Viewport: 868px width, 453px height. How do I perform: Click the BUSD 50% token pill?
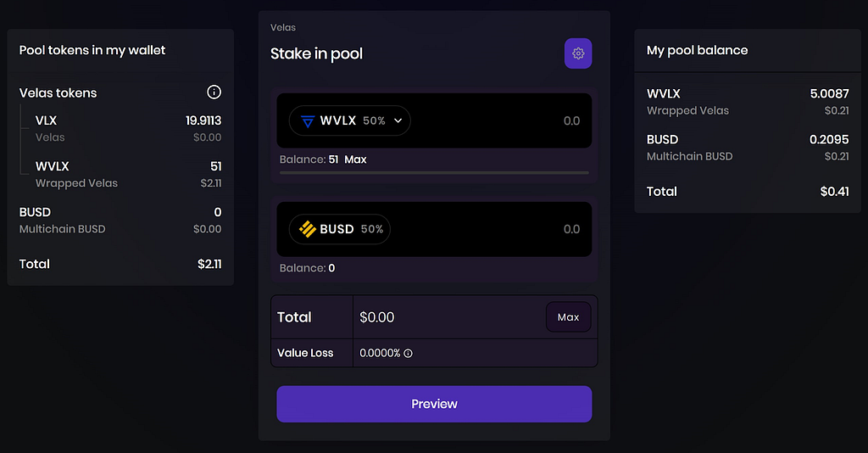(x=340, y=229)
